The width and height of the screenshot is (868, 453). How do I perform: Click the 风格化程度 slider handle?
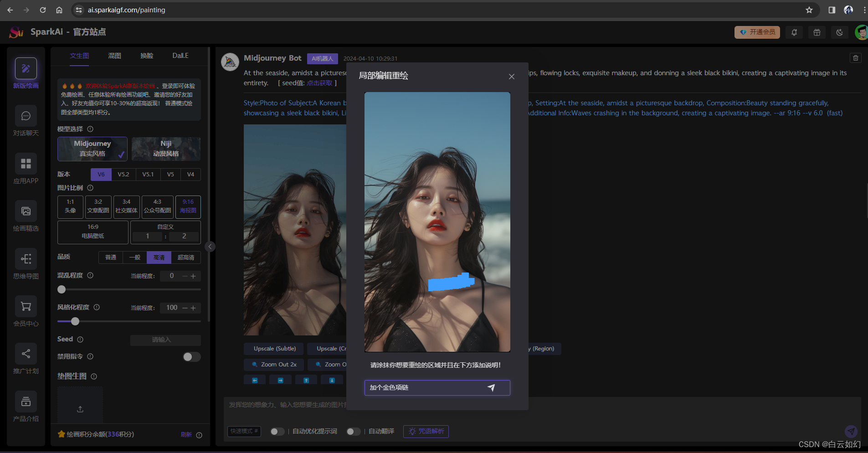click(75, 321)
